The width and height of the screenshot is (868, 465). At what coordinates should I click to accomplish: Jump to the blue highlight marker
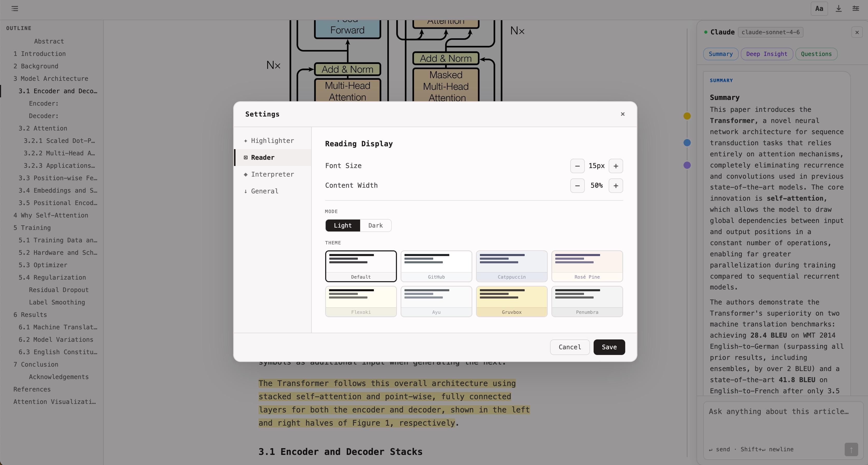coord(687,143)
